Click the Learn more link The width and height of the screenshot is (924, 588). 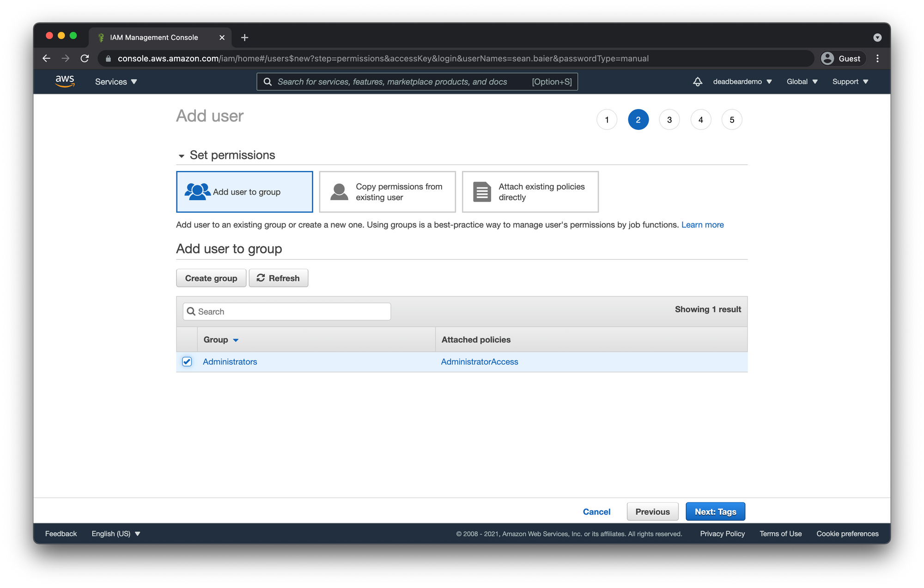[x=702, y=224]
